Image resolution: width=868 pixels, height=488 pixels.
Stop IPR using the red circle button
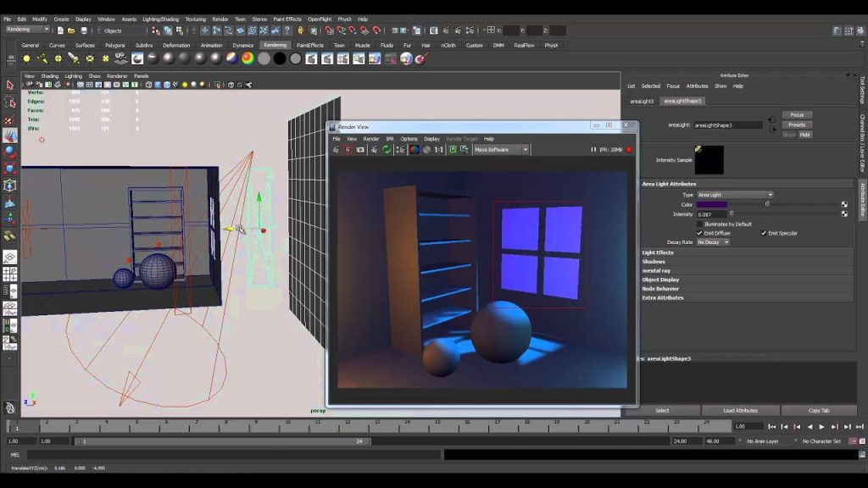629,149
